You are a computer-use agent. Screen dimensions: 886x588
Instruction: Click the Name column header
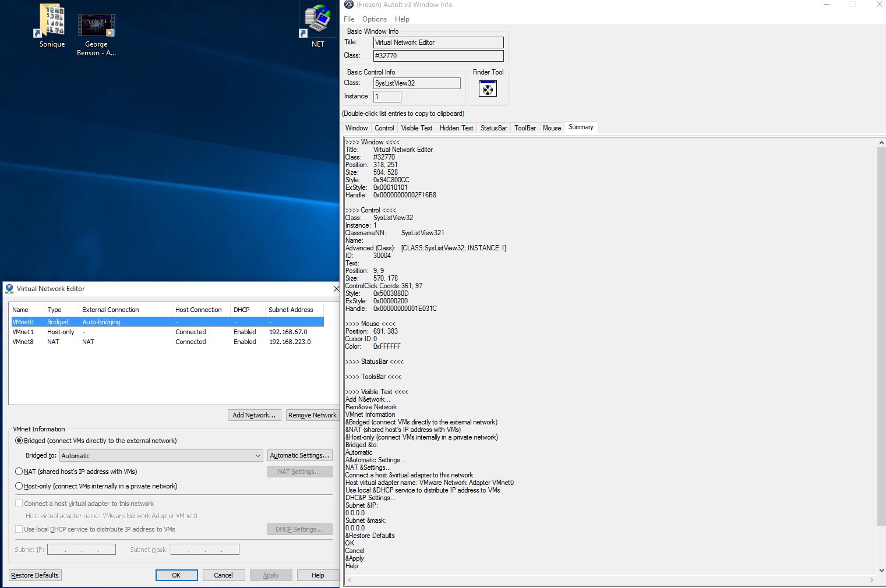pyautogui.click(x=26, y=310)
